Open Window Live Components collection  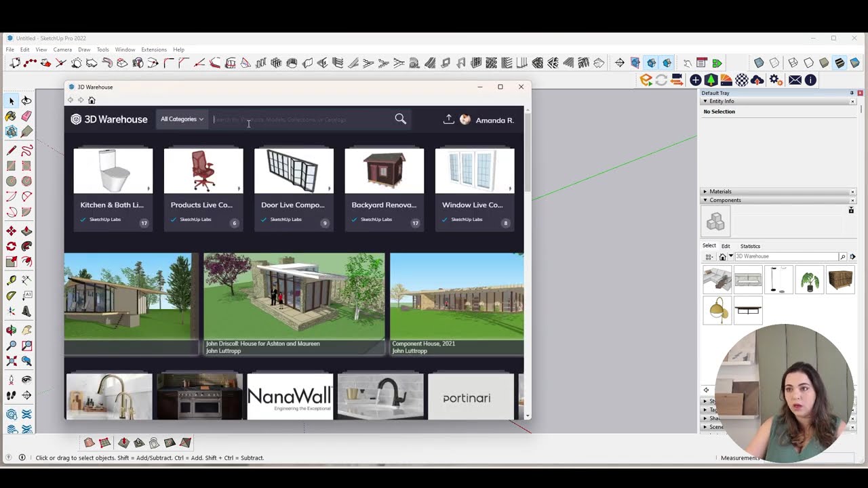coord(474,188)
